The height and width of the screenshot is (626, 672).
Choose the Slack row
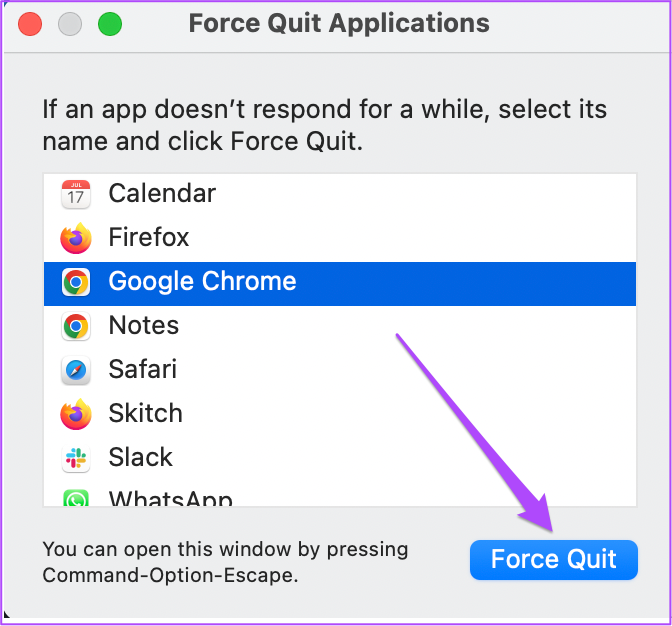340,458
